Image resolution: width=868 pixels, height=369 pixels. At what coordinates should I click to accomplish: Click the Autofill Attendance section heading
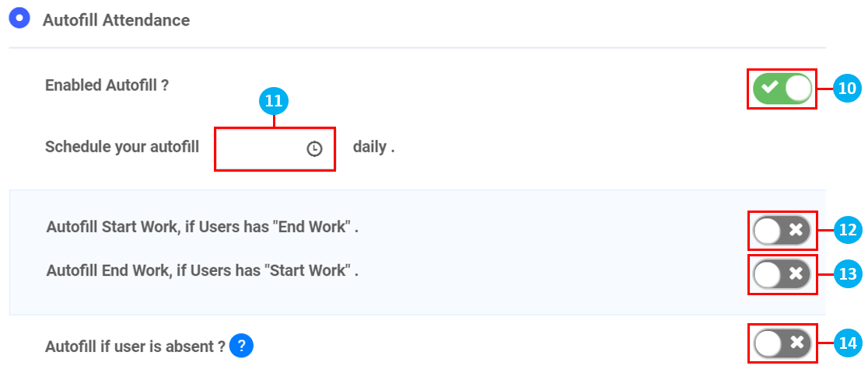pyautogui.click(x=116, y=20)
